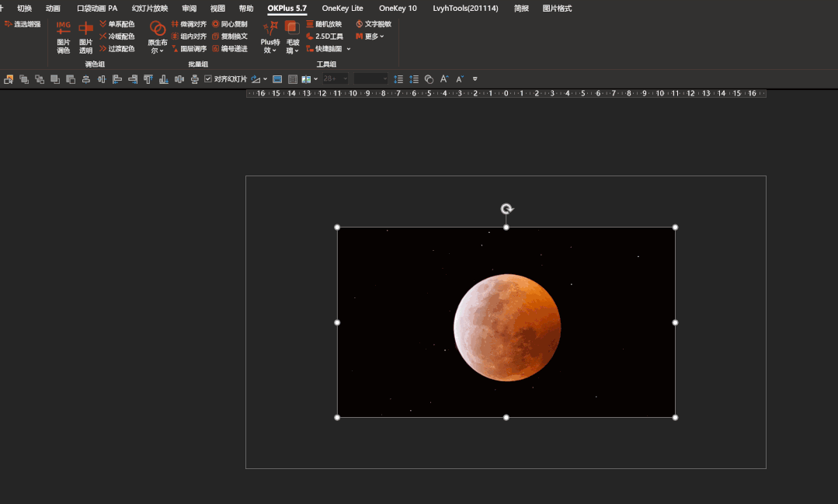
Task: Click 复制换文 copy and replace text
Action: [230, 36]
